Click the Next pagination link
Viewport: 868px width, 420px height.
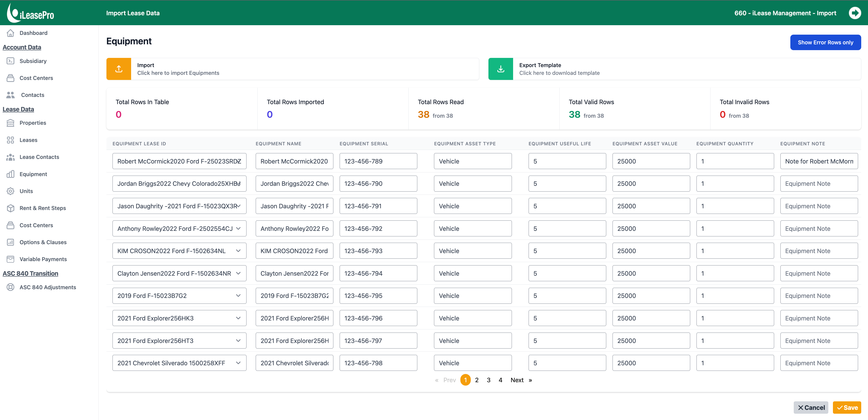click(x=517, y=380)
